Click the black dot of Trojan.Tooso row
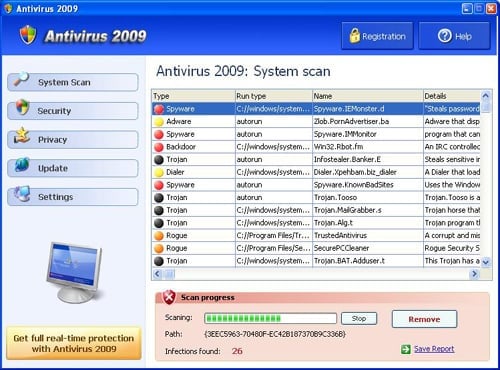This screenshot has width=500, height=370. (x=159, y=198)
